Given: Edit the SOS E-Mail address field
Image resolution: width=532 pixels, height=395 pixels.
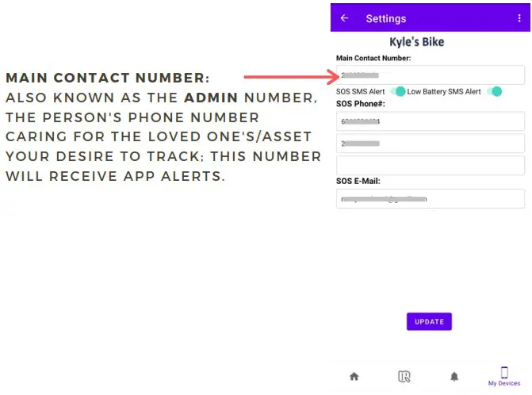Looking at the screenshot, I should point(431,199).
